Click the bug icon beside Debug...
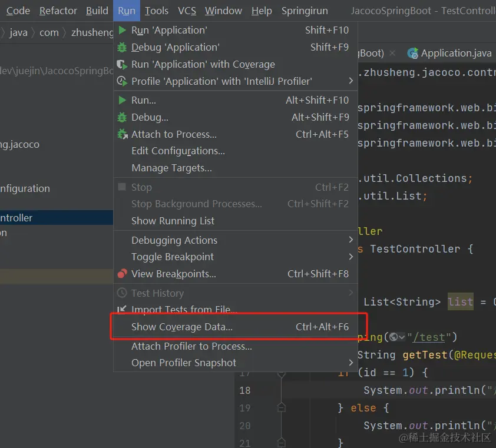The height and width of the screenshot is (448, 496). click(122, 117)
